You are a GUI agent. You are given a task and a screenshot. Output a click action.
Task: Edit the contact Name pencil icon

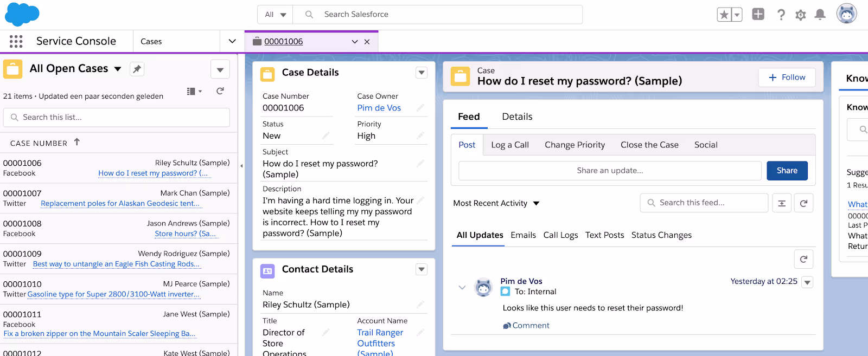click(420, 305)
